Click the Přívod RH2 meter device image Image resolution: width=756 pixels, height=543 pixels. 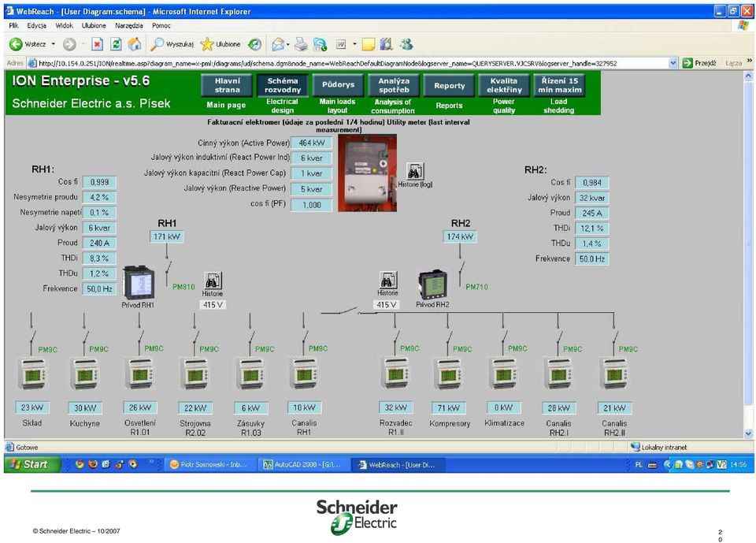pos(433,285)
